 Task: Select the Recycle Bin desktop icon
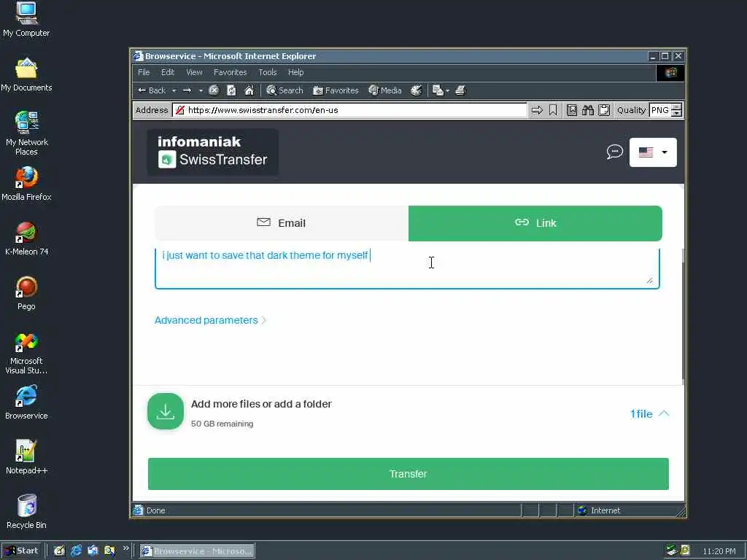26,512
